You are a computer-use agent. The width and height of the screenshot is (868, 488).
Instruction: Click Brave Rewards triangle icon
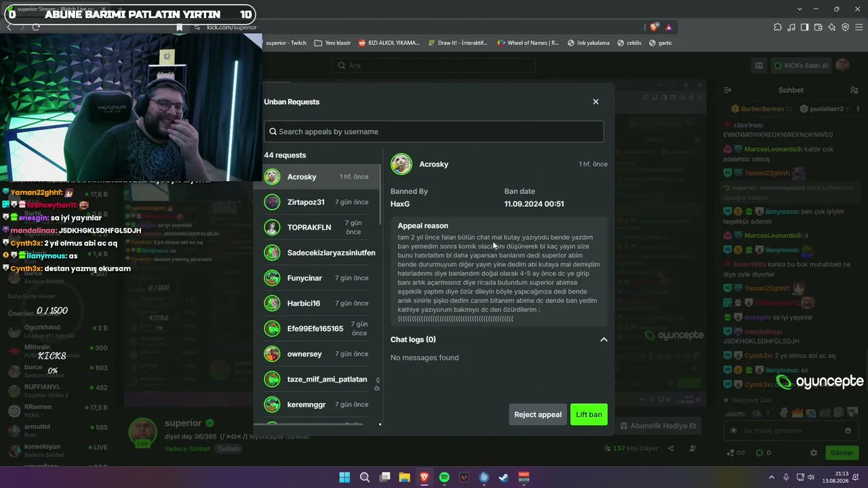[669, 27]
